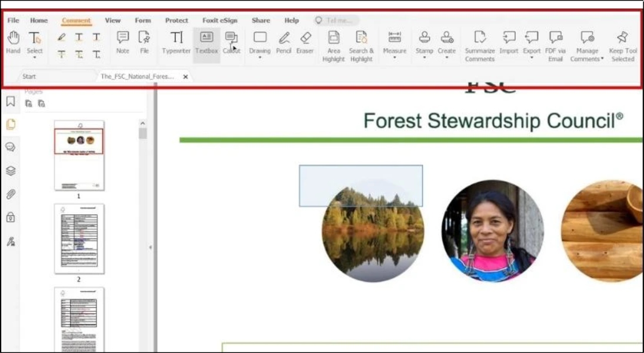The height and width of the screenshot is (353, 644).
Task: Click FDF via Email button
Action: (x=555, y=45)
